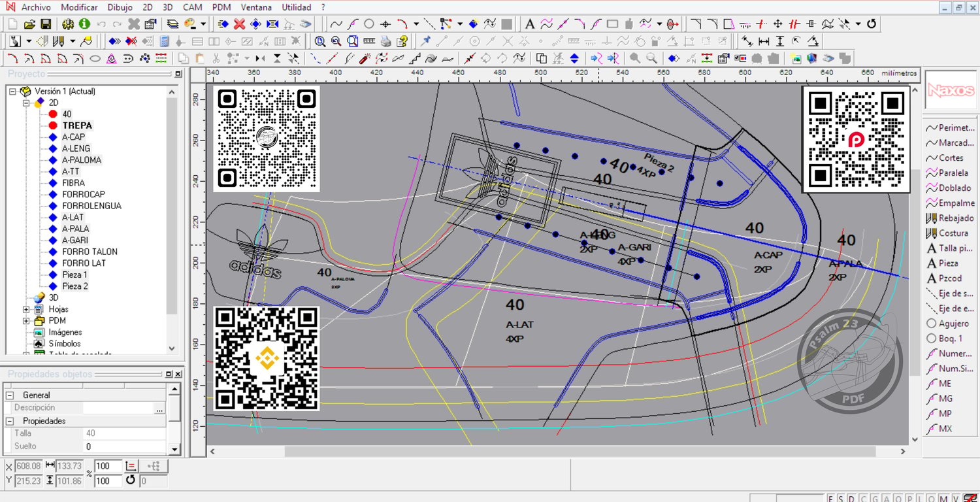This screenshot has height=502, width=980.
Task: Click the vertical distance measure icon
Action: [780, 41]
